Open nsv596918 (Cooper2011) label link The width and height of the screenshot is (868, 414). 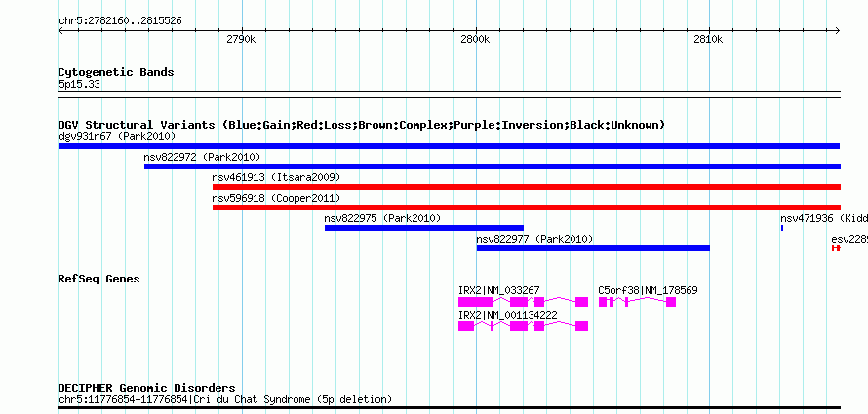click(276, 198)
